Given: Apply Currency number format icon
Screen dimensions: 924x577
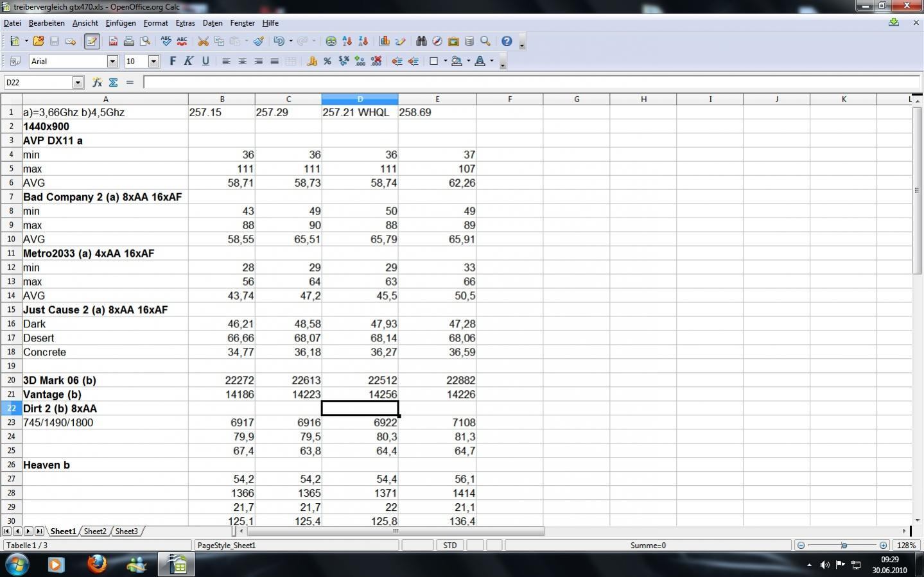Looking at the screenshot, I should point(312,61).
